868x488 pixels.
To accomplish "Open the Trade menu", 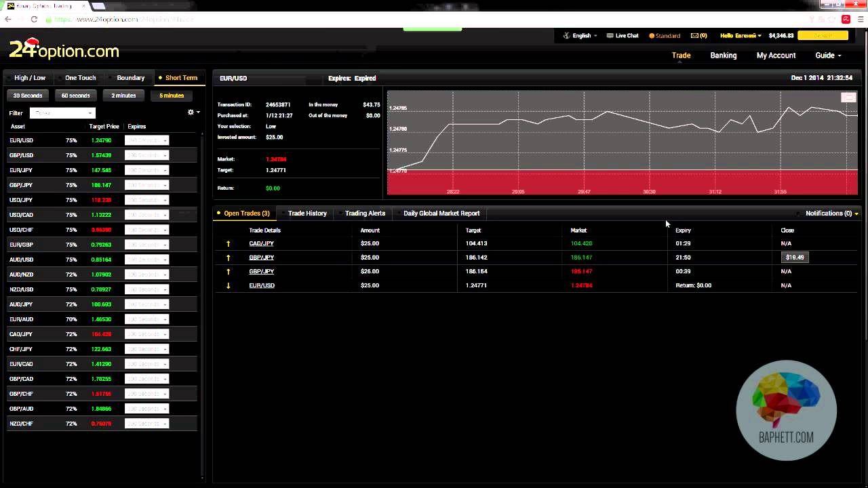I will click(x=681, y=56).
